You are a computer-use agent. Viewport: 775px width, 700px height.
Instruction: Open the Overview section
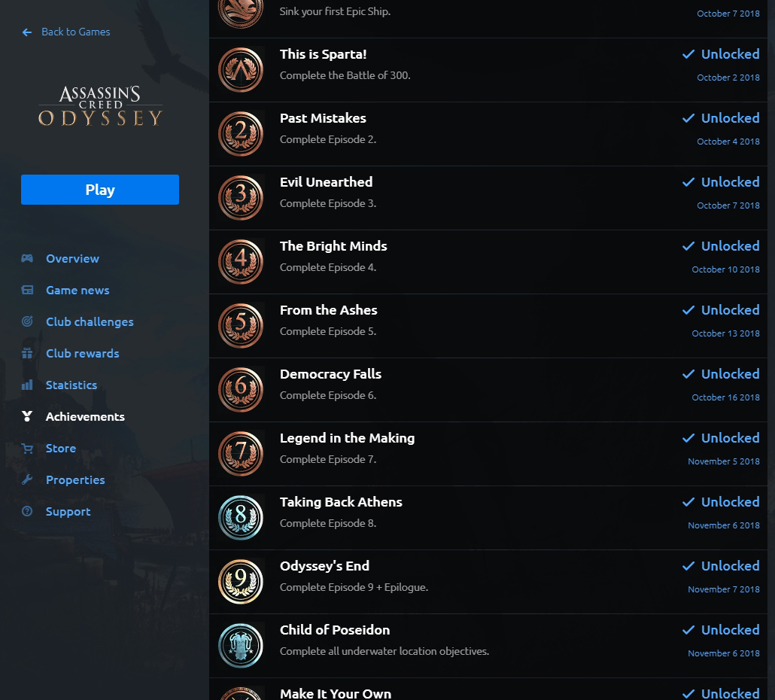point(73,258)
